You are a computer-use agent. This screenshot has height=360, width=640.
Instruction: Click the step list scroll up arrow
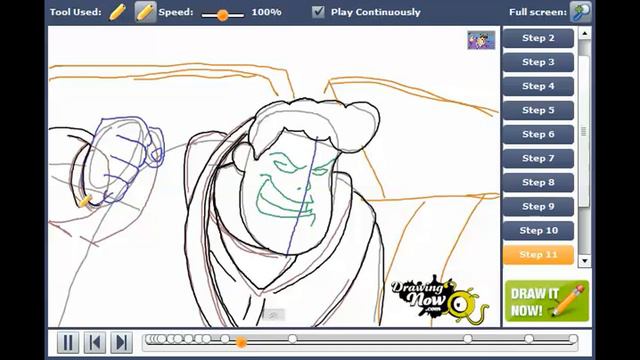584,33
